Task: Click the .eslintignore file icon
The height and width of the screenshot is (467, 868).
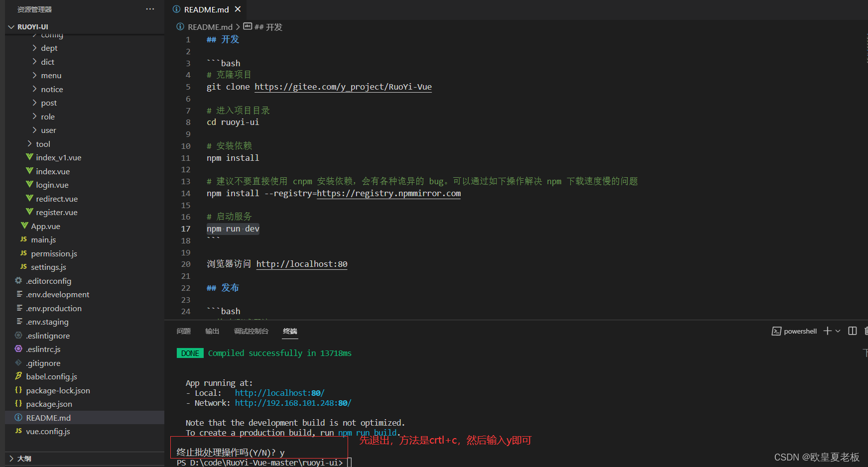Action: [x=18, y=335]
